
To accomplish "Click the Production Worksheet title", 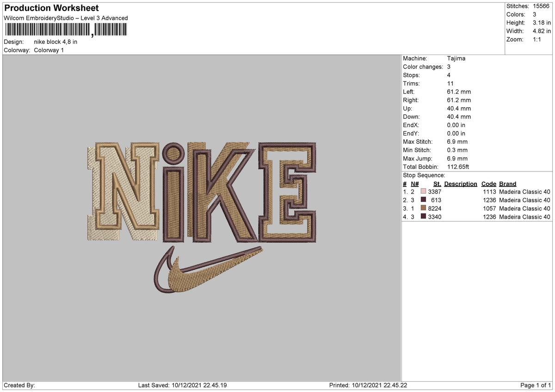I will [51, 8].
